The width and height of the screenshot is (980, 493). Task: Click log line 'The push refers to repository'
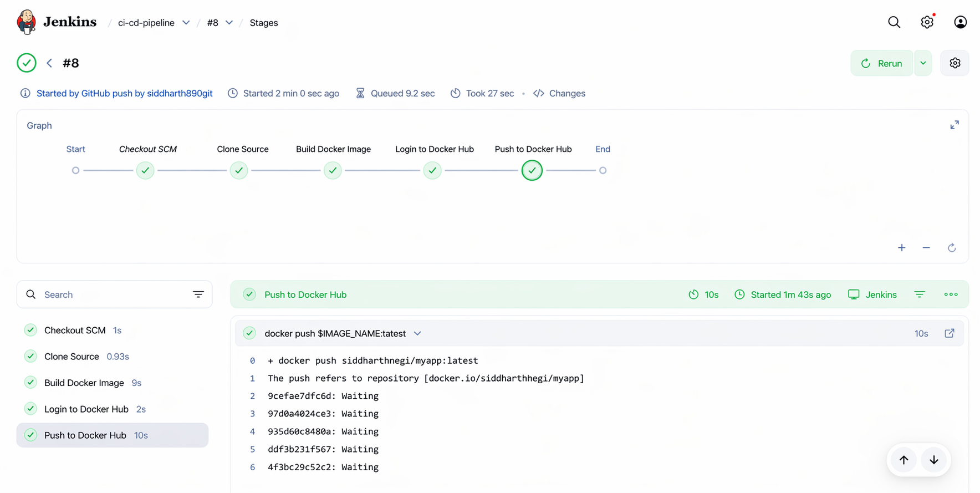pos(426,378)
